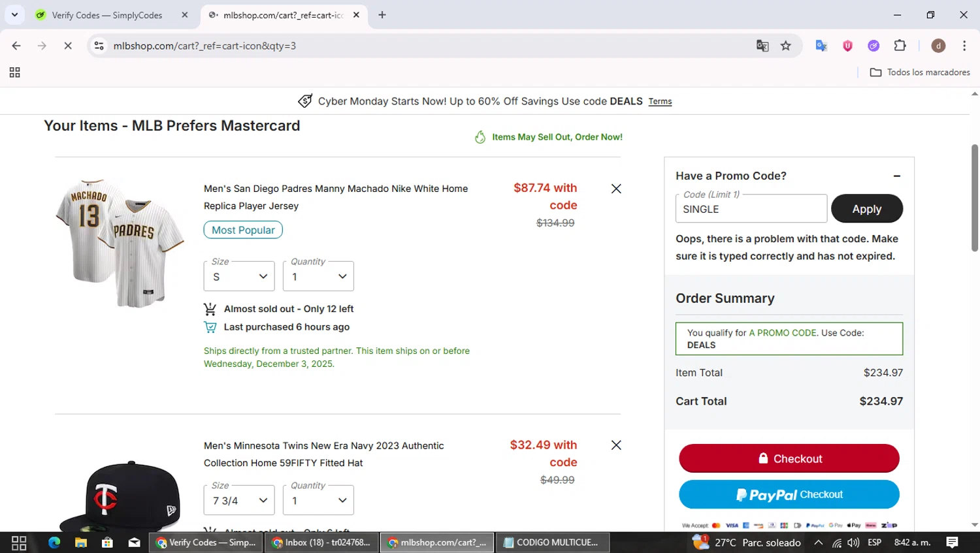Expand the hat Quantity dropdown
This screenshot has height=553, width=980.
(x=318, y=500)
